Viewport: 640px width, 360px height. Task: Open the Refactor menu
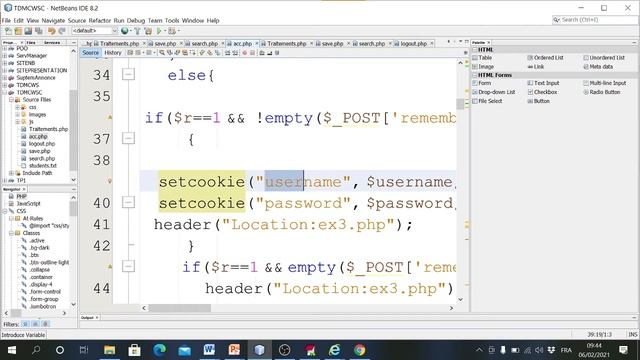click(x=100, y=20)
